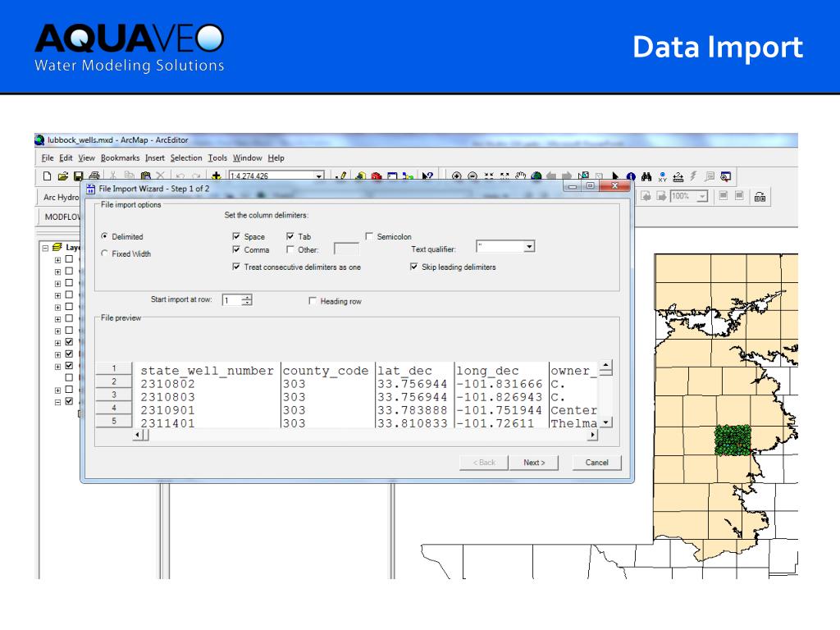
Task: Open the map scale 1:4,274,426 dropdown
Action: click(x=319, y=176)
